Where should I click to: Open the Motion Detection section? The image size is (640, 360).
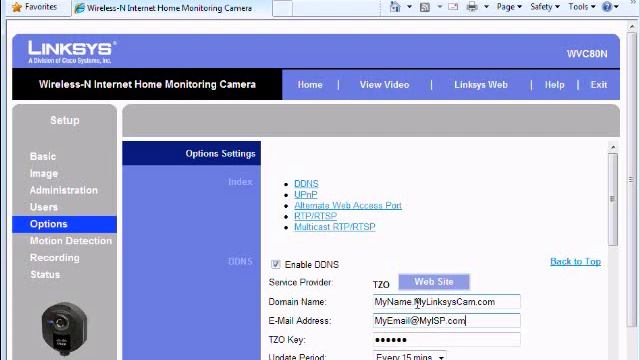click(71, 241)
